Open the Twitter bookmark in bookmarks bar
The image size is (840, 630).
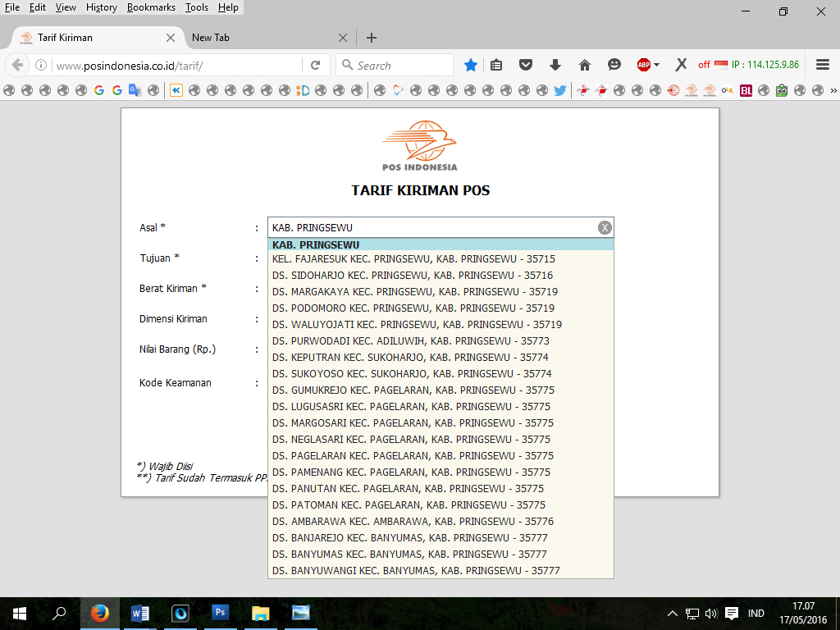coord(559,90)
